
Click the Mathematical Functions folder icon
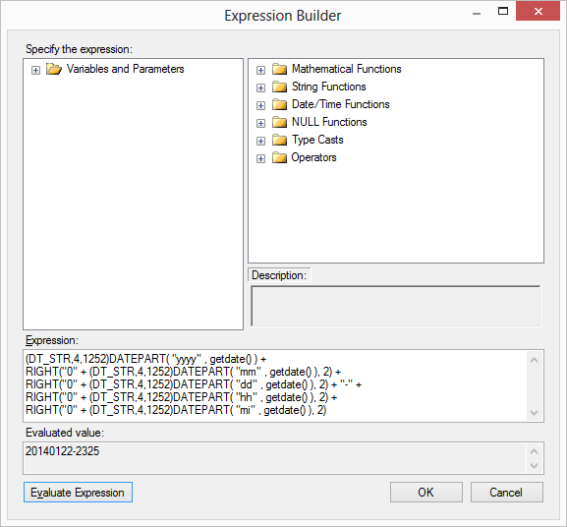pos(279,69)
